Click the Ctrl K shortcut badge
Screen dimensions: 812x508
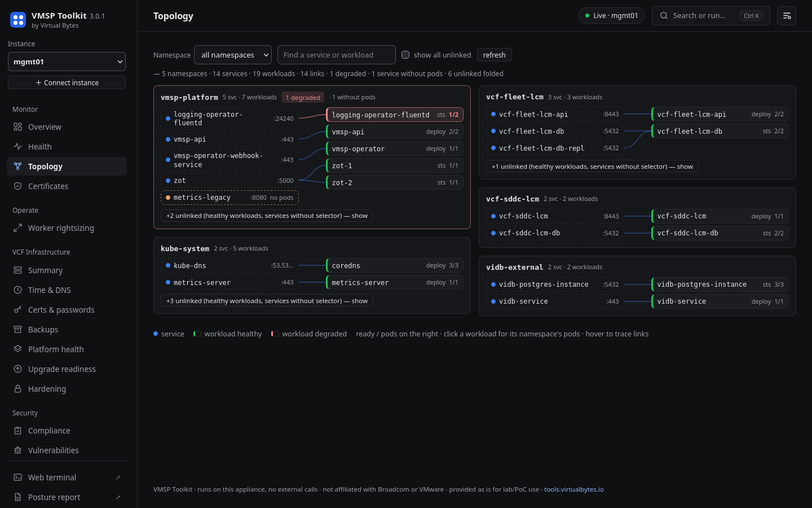[x=751, y=16]
